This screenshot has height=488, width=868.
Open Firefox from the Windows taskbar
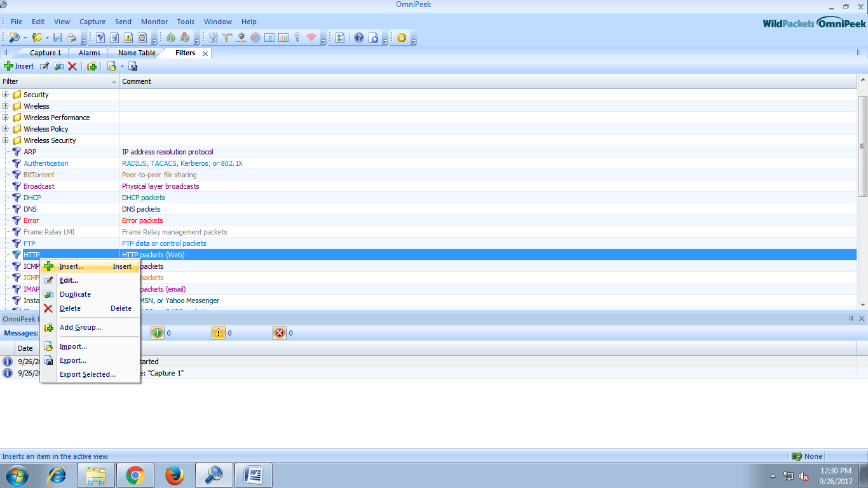pos(174,475)
